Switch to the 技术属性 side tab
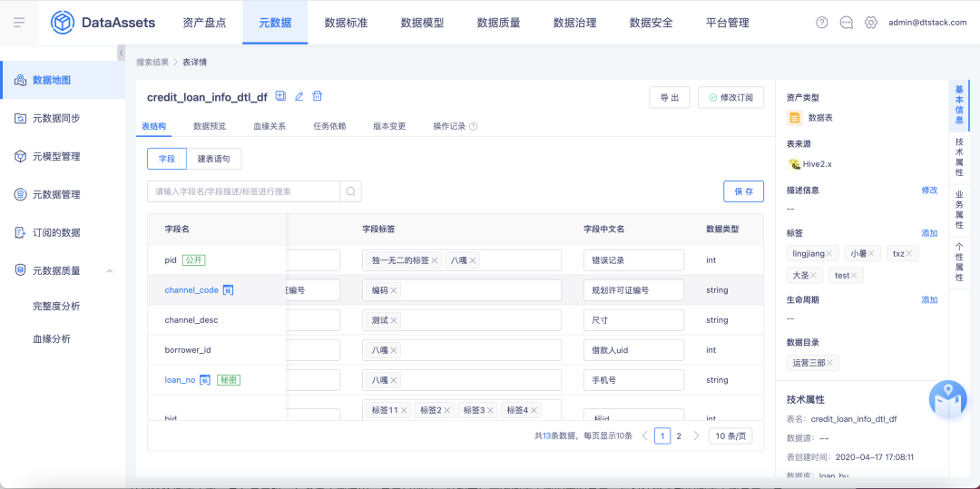This screenshot has width=980, height=489. click(959, 157)
